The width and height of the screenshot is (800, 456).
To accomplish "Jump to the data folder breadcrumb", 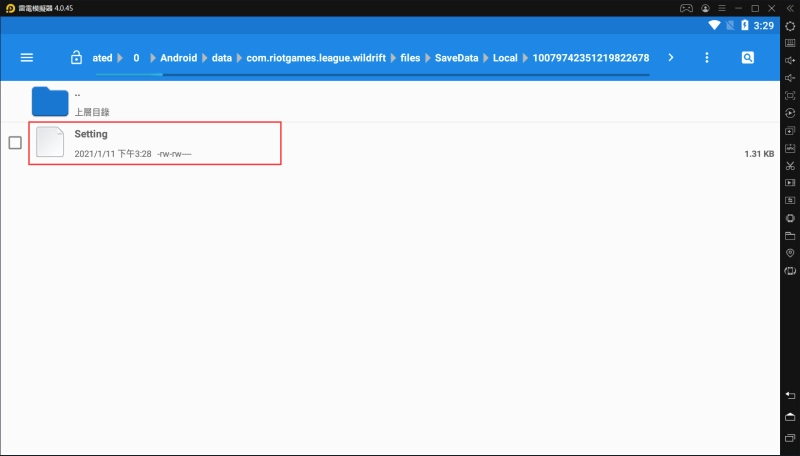I will point(222,58).
